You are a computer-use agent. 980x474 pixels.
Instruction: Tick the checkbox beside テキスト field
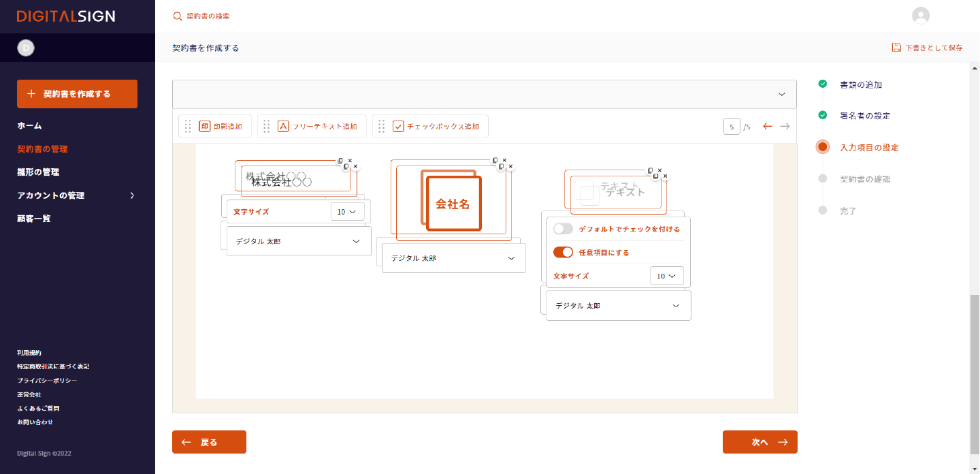click(x=589, y=195)
